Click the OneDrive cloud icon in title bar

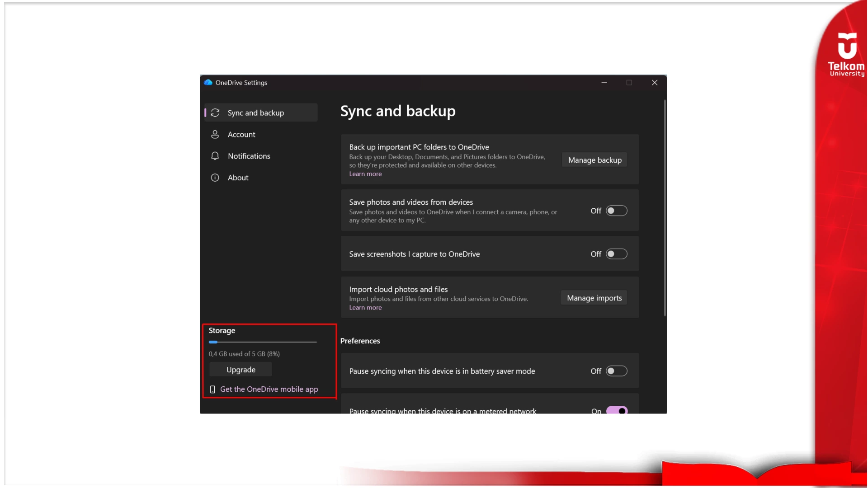208,82
